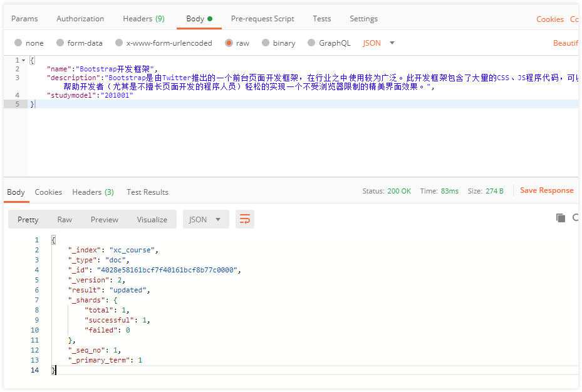The image size is (582, 392).
Task: Open the Test Results tab
Action: tap(147, 192)
